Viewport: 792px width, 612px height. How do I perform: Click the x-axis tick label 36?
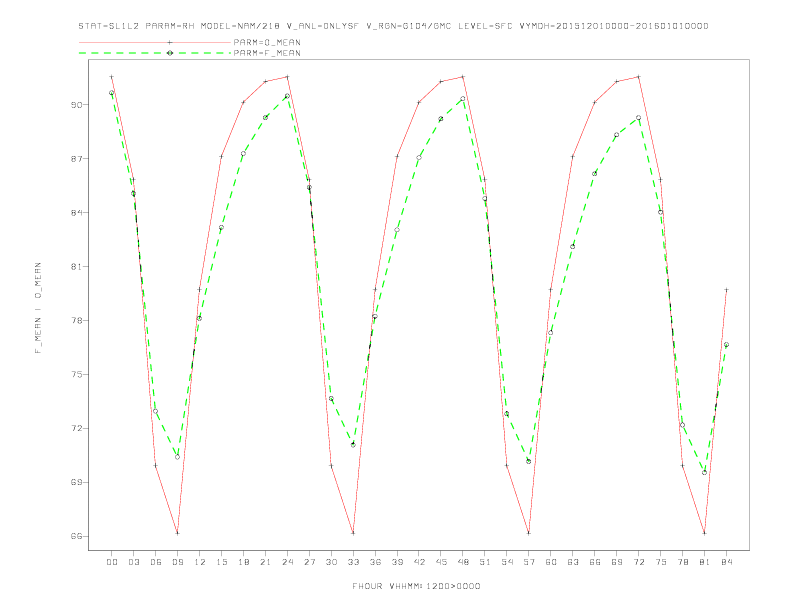[x=375, y=562]
